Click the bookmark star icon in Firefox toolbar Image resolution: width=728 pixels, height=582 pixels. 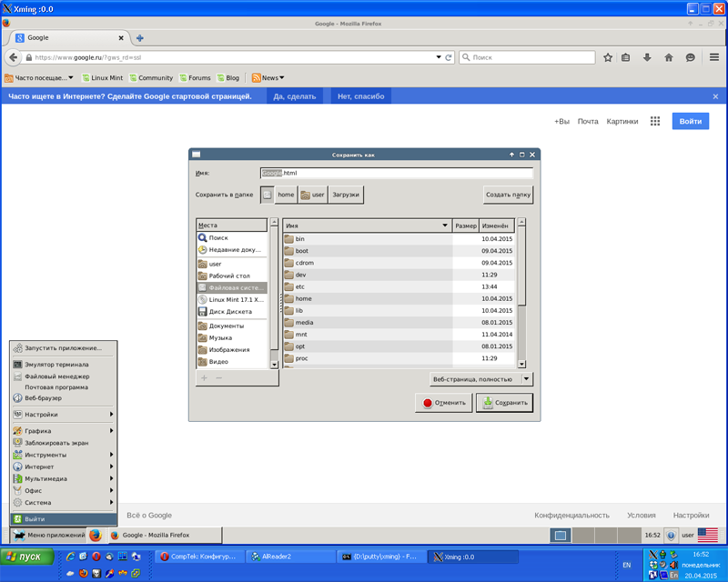tap(607, 57)
